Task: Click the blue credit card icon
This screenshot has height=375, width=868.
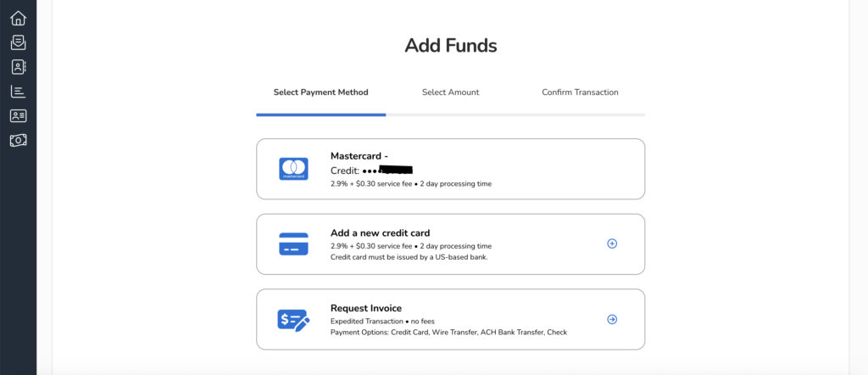Action: point(293,244)
